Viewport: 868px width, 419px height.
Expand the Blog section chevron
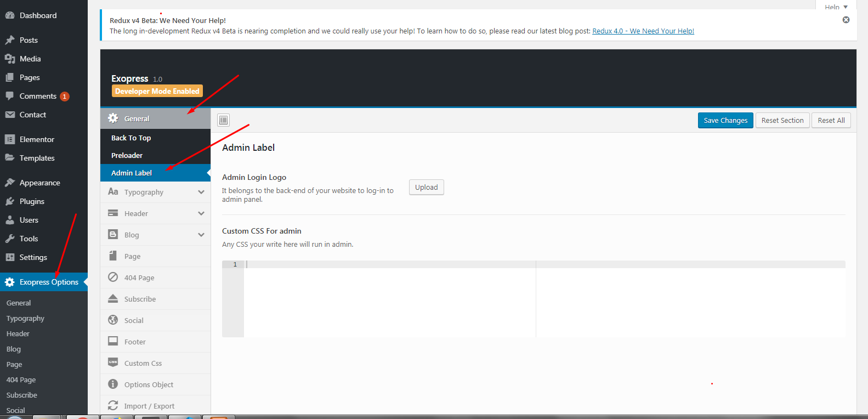click(x=201, y=235)
